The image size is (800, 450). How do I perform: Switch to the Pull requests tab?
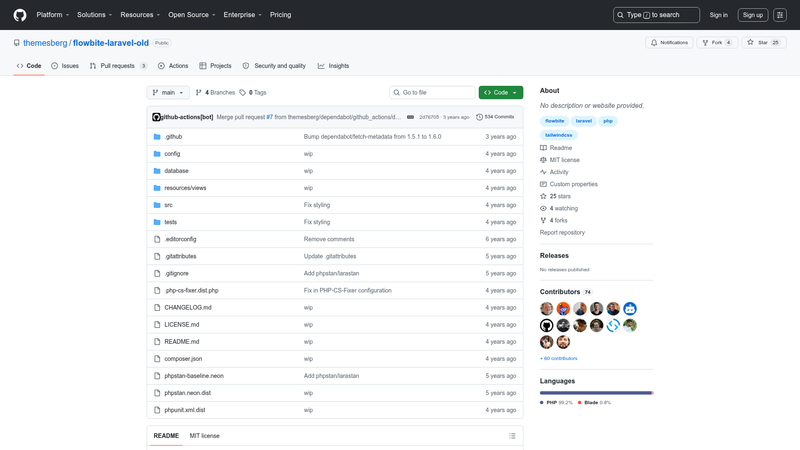pos(118,66)
